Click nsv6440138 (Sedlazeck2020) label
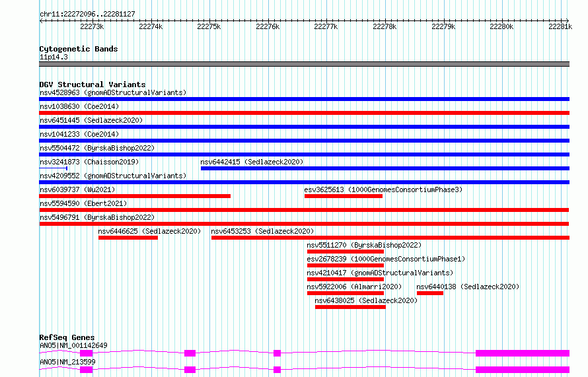 [468, 287]
